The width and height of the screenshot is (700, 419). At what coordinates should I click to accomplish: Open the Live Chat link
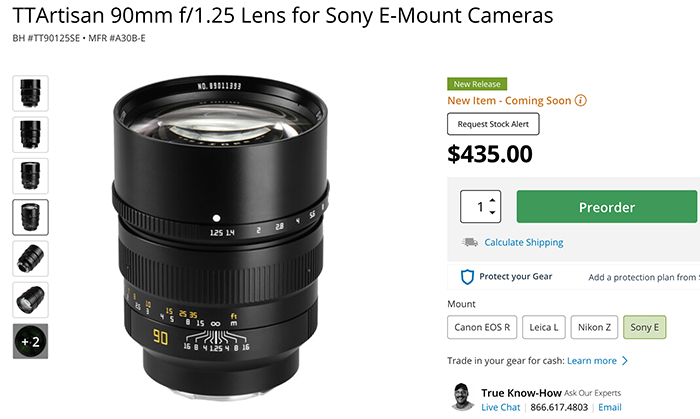pos(500,407)
